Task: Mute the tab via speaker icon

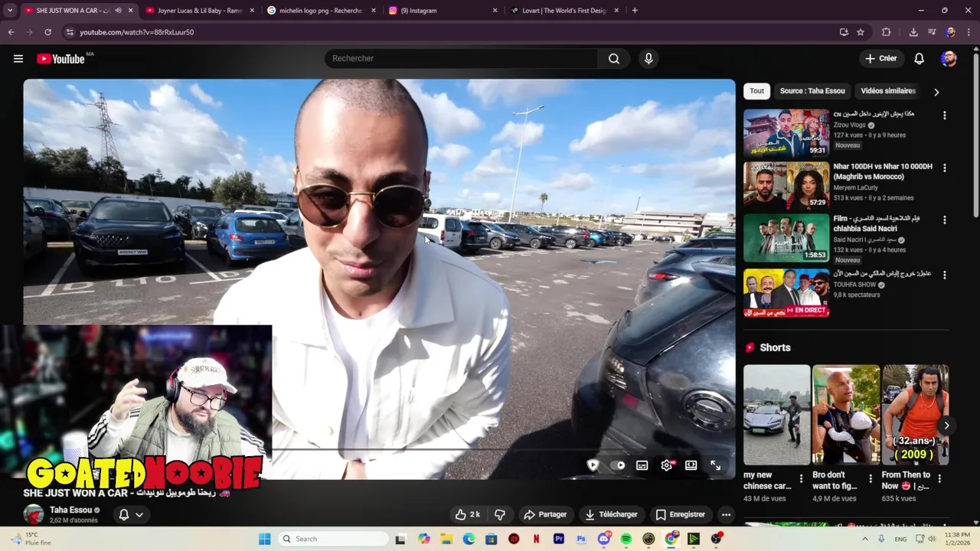Action: [x=118, y=11]
